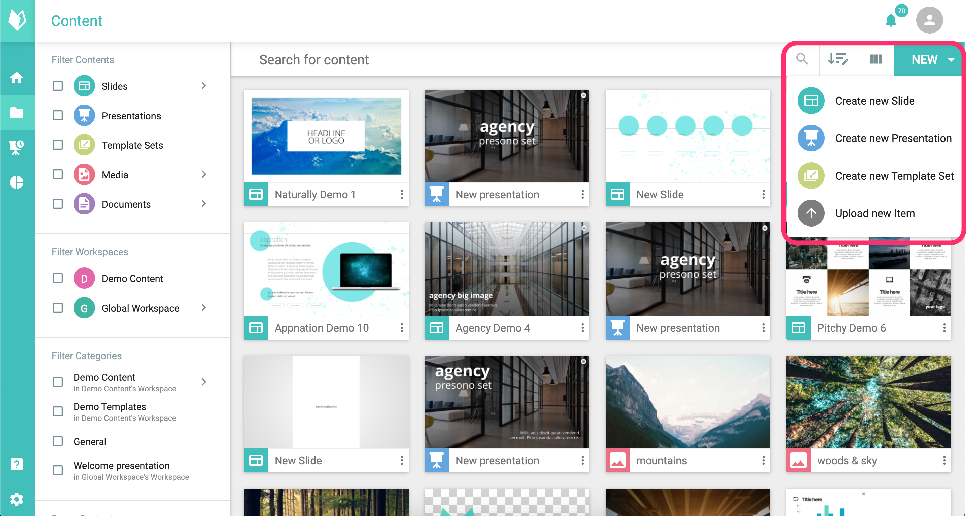Open options menu for Naturally Demo 1

click(402, 194)
